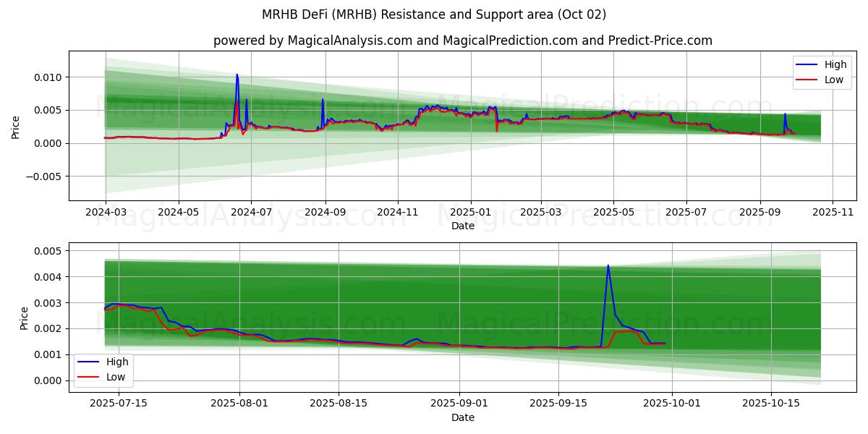
Task: Click the 2025-09-01 tick on bottom chart axis
Action: coord(460,401)
